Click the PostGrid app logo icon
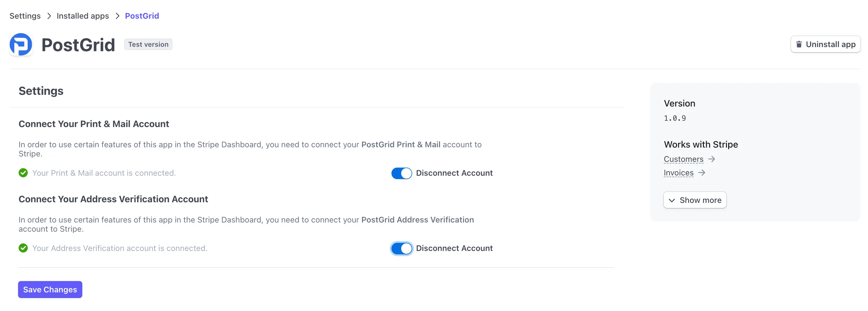This screenshot has width=868, height=311. click(x=21, y=44)
